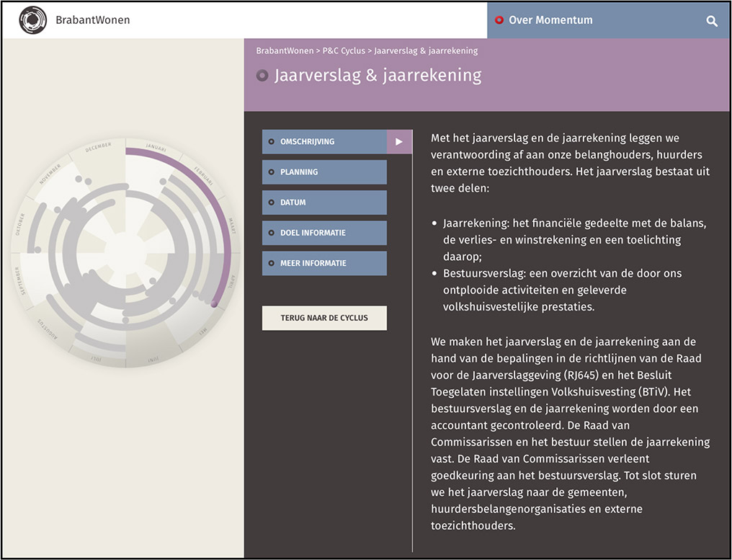Open the search magnifier icon
Viewport: 732px width, 560px height.
(712, 21)
